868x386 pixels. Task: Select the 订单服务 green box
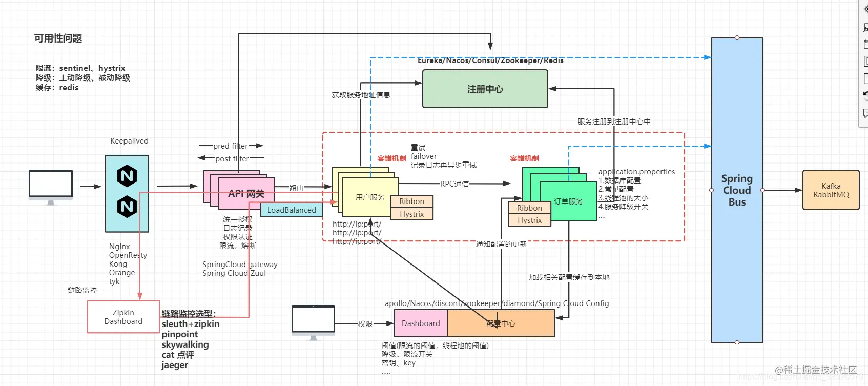pos(568,201)
